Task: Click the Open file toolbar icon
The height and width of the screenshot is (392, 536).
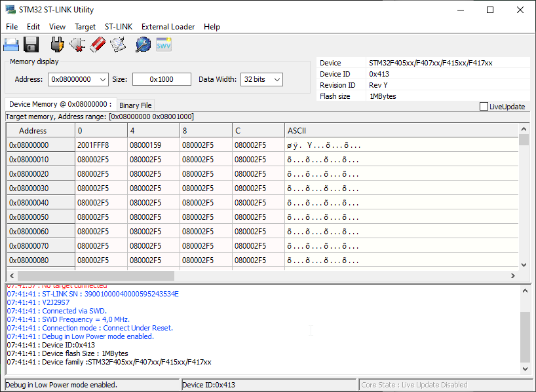Action: click(x=11, y=45)
